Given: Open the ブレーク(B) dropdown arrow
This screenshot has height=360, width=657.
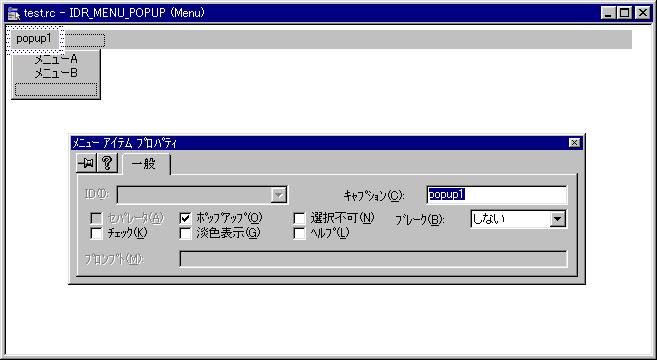Looking at the screenshot, I should coord(557,219).
